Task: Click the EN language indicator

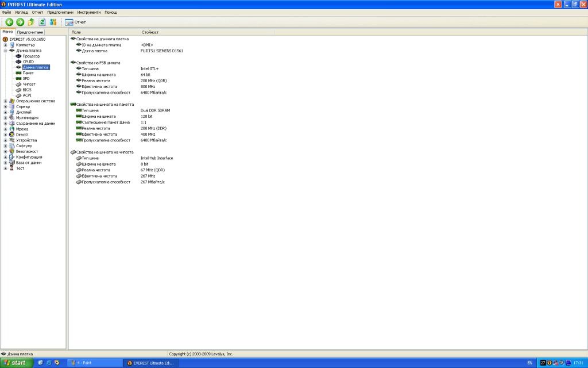Action: pyautogui.click(x=530, y=363)
